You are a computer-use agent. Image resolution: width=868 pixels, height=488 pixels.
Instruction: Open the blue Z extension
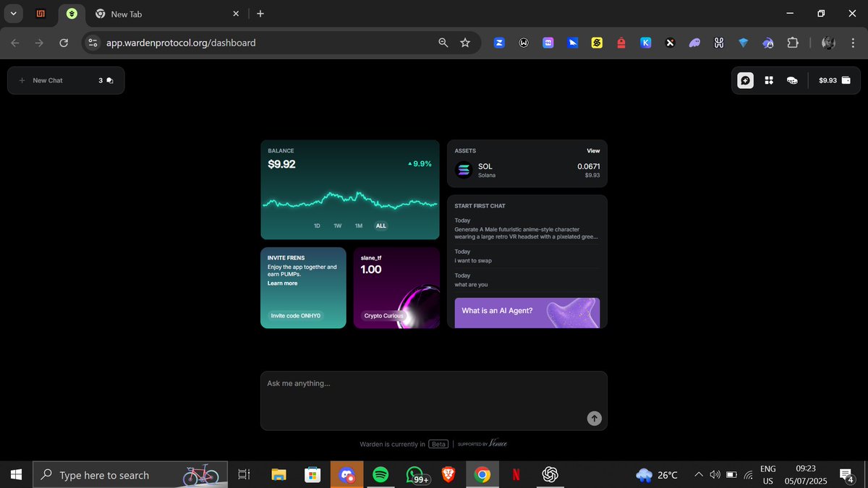point(499,43)
